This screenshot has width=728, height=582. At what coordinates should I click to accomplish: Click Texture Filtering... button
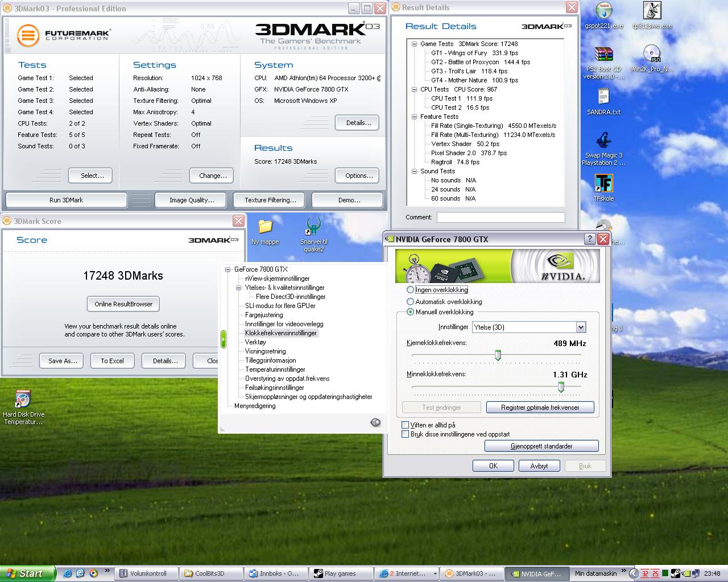click(x=270, y=200)
